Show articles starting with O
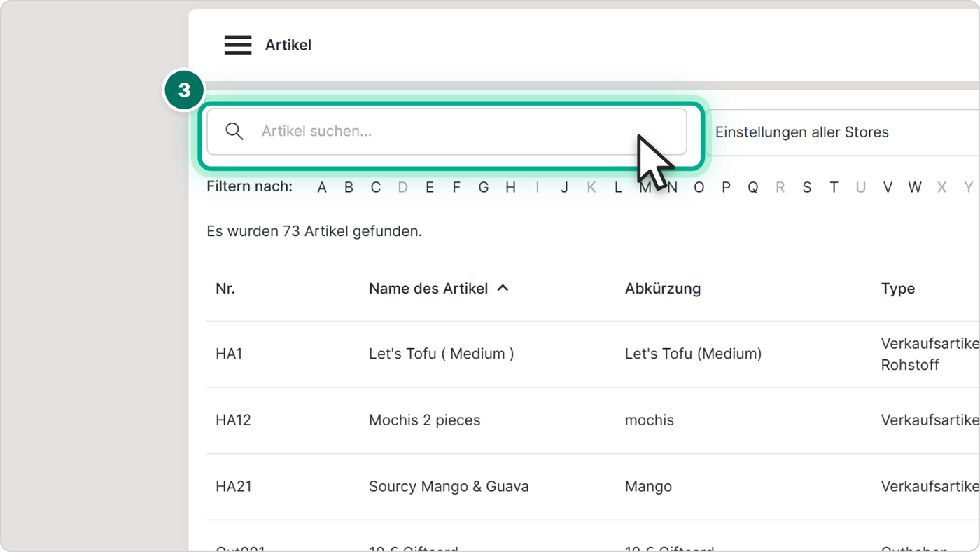 click(699, 187)
